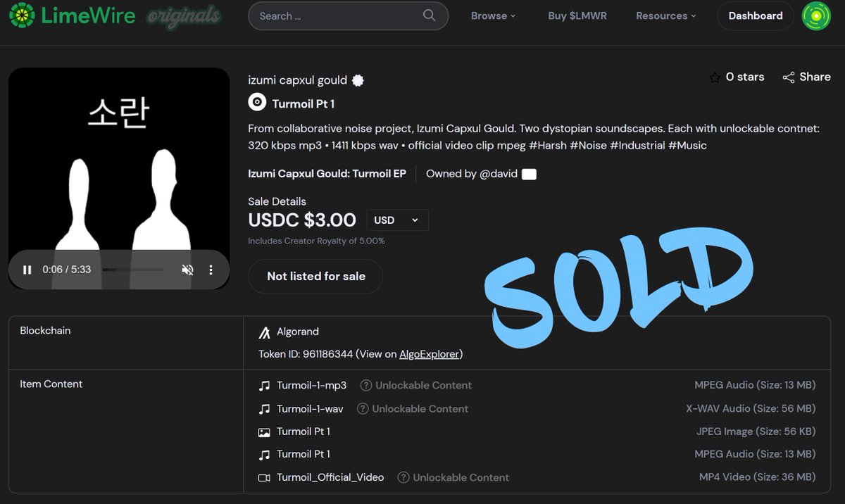845x504 pixels.
Task: Seek along the audio progress bar
Action: pyautogui.click(x=133, y=270)
